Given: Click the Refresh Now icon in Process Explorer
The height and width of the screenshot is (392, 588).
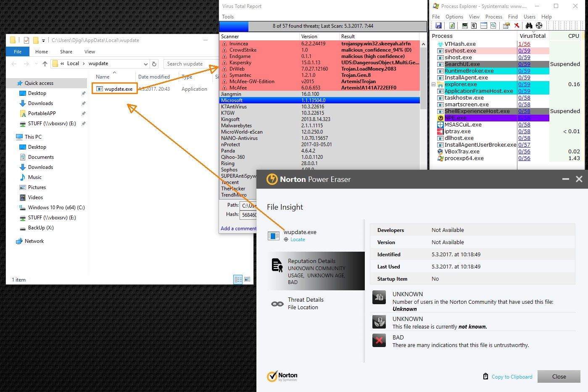Looking at the screenshot, I should tap(452, 26).
